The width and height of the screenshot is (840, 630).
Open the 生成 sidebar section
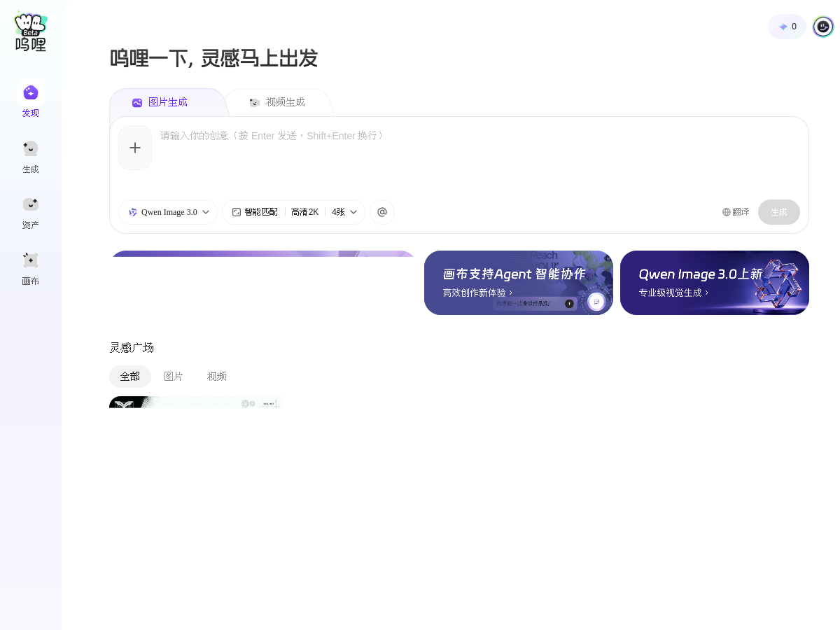coord(31,155)
